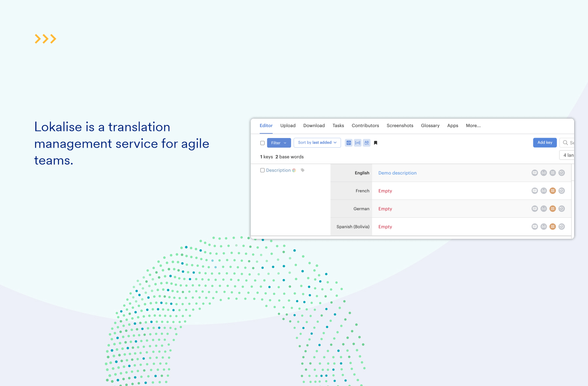Open the history clock icon on the German row

pyautogui.click(x=562, y=209)
